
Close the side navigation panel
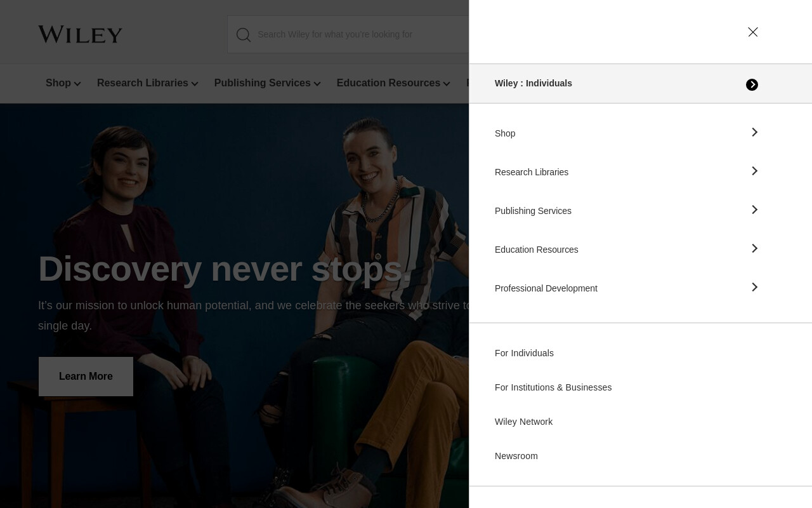pyautogui.click(x=753, y=32)
